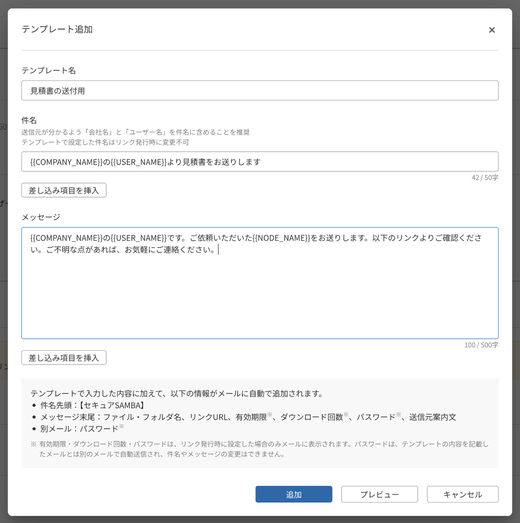Click the テンプレート名 input field
Viewport: 520px width, 523px height.
coord(260,90)
